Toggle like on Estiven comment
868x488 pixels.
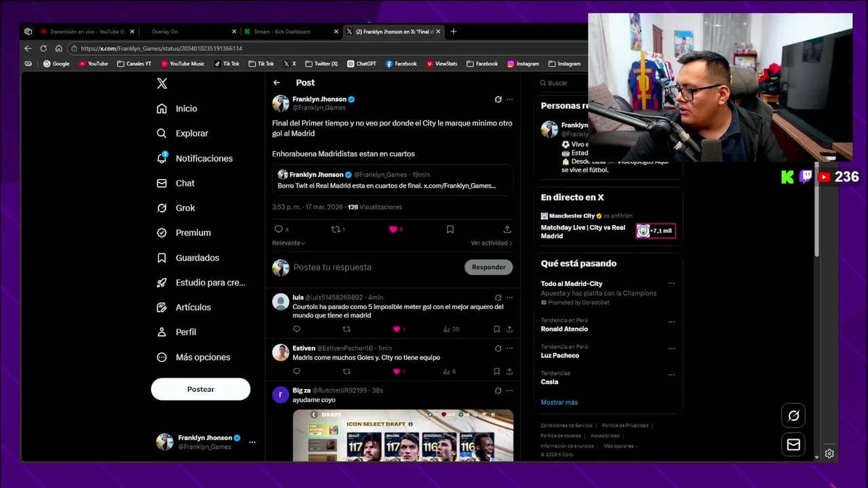point(397,371)
